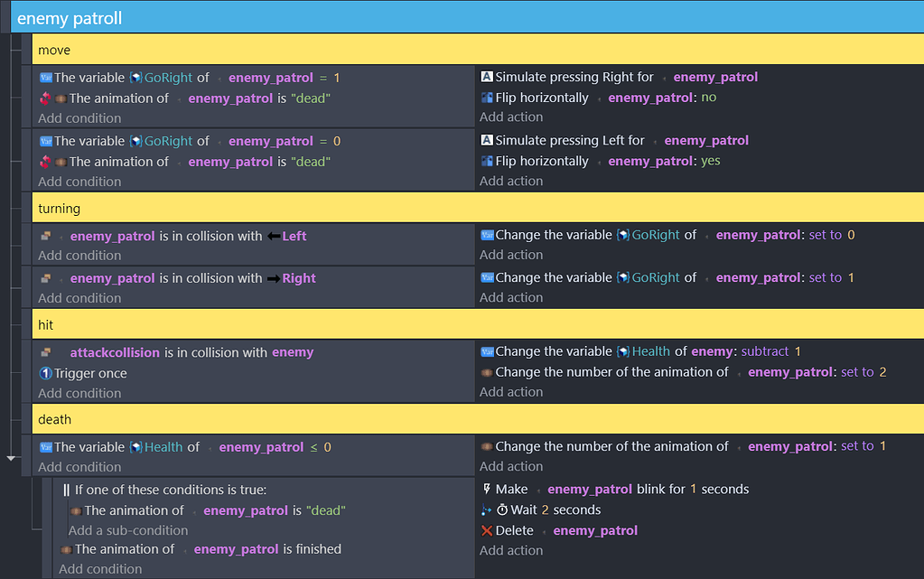
Task: Click Add a sub-condition in the death event
Action: point(128,530)
